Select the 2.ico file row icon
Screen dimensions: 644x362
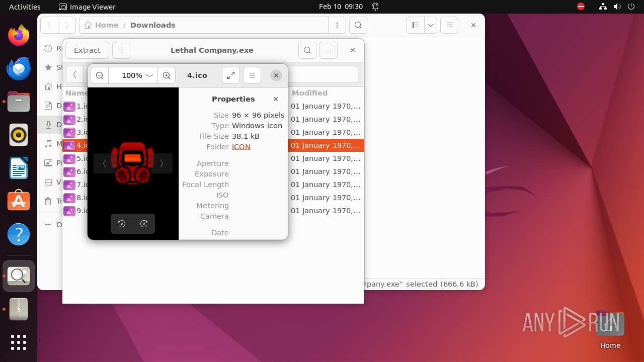tap(69, 119)
